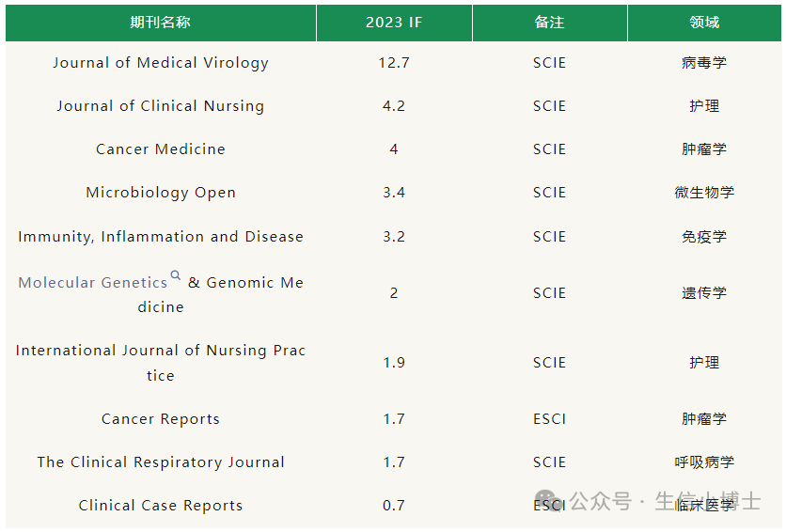Select the 期刊名称 column header
The height and width of the screenshot is (532, 786).
pyautogui.click(x=161, y=22)
